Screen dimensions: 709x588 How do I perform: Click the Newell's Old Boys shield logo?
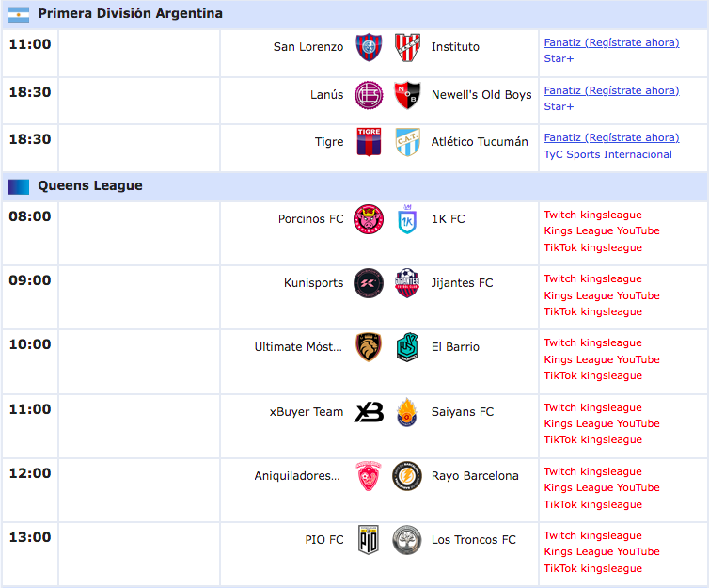pos(407,95)
